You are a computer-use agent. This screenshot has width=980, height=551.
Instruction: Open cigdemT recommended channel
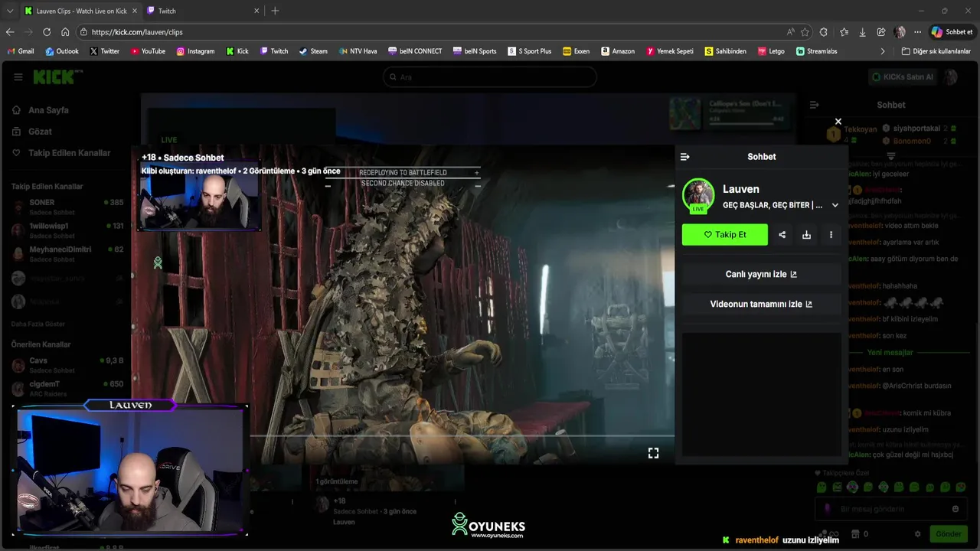point(67,389)
